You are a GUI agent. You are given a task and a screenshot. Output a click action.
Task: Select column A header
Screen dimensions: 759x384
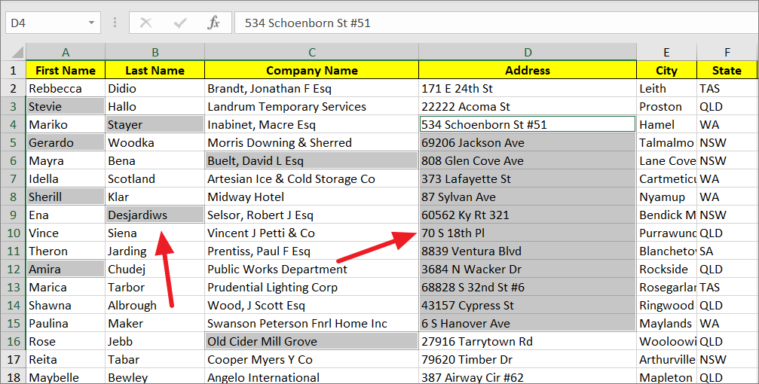click(65, 52)
